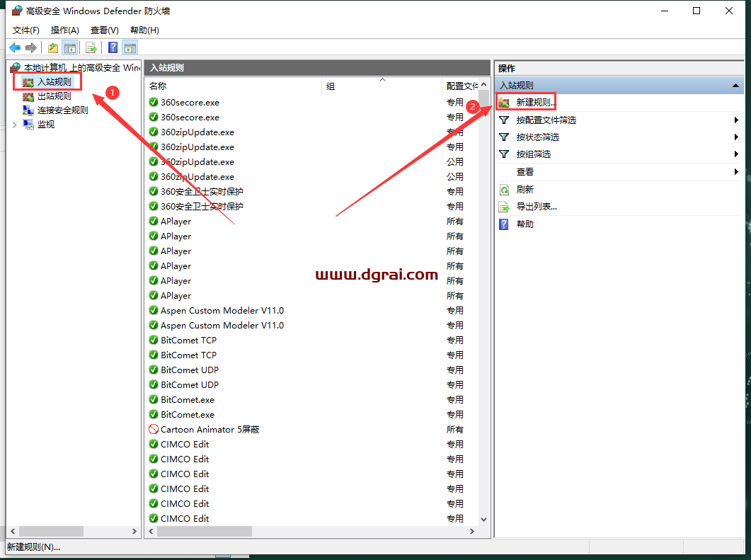Toggle the show/hide action pane icon
This screenshot has width=751, height=560.
point(130,47)
